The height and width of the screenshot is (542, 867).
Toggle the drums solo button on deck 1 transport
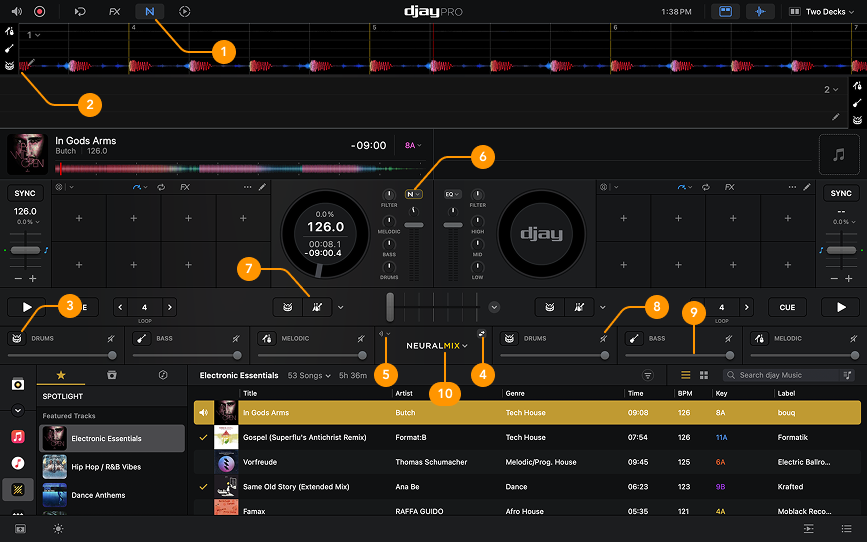(x=288, y=307)
